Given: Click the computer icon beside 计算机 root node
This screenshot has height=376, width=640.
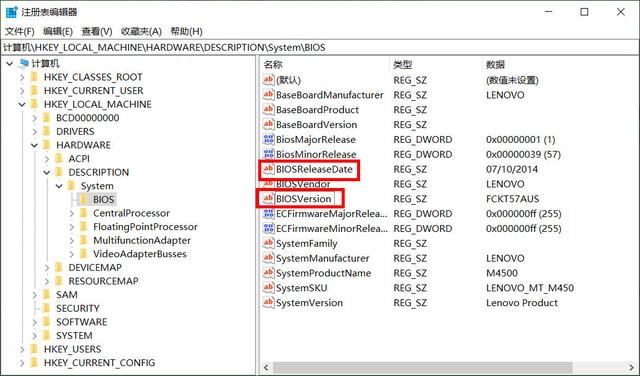Looking at the screenshot, I should click(x=24, y=63).
